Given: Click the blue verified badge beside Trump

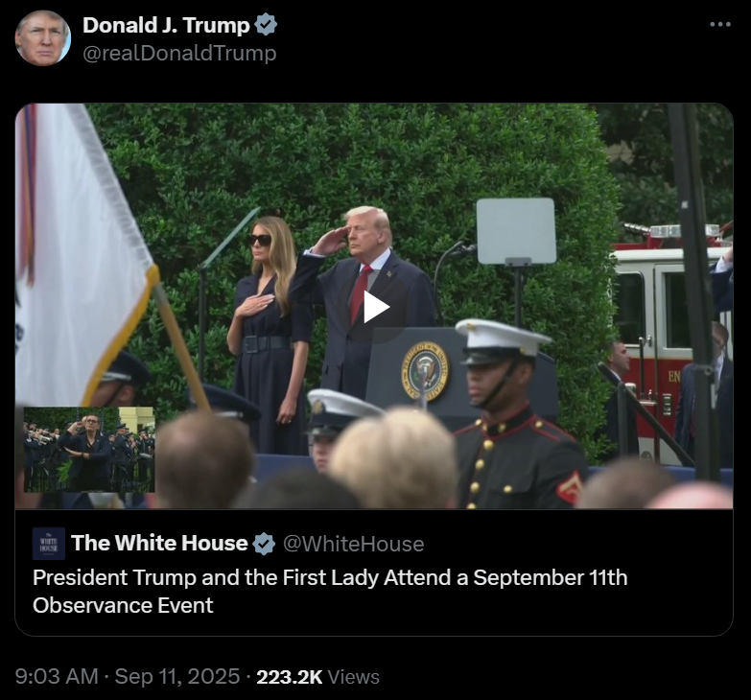Looking at the screenshot, I should [x=266, y=25].
